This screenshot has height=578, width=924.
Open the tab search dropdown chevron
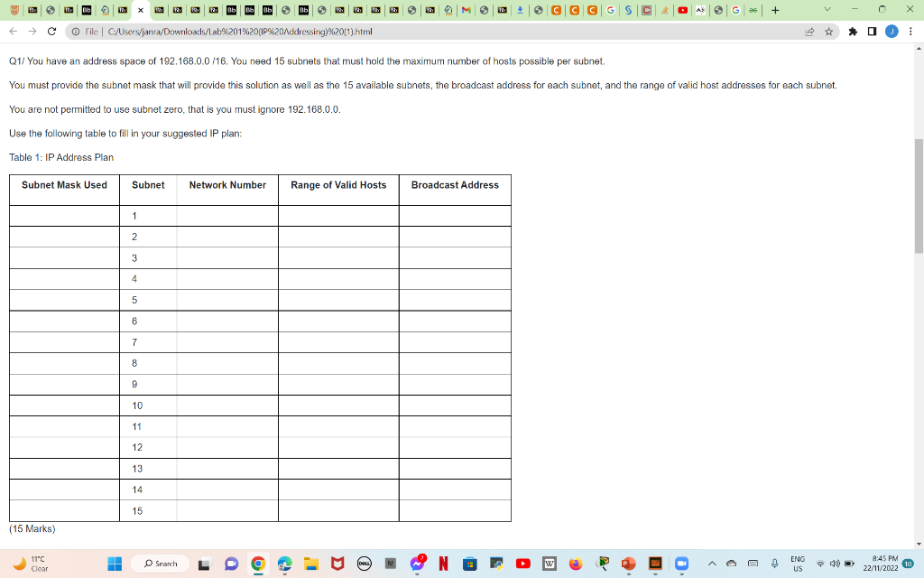[x=827, y=10]
